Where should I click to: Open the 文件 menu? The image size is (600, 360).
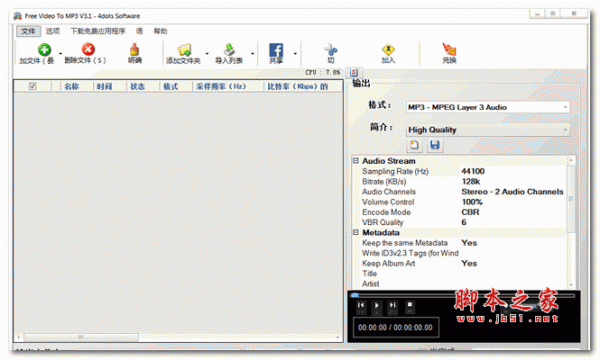click(28, 31)
